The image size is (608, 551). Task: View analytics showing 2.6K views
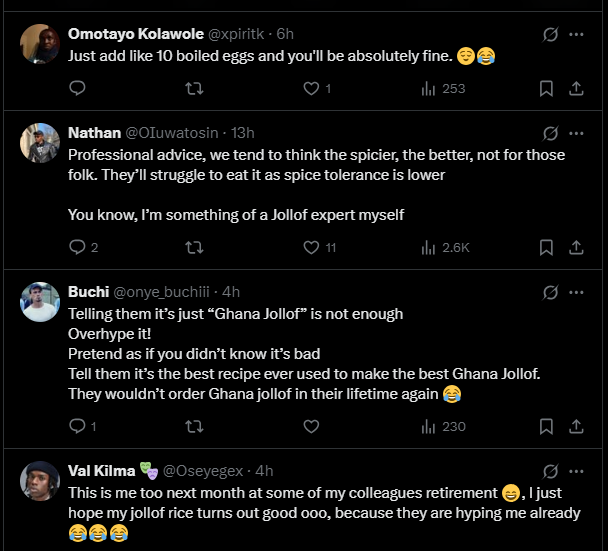point(446,247)
